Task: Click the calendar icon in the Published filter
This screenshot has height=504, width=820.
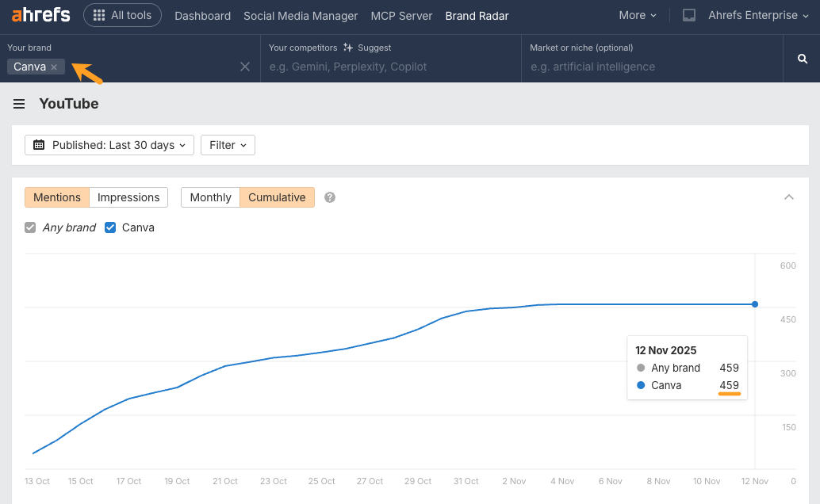Action: click(x=38, y=145)
